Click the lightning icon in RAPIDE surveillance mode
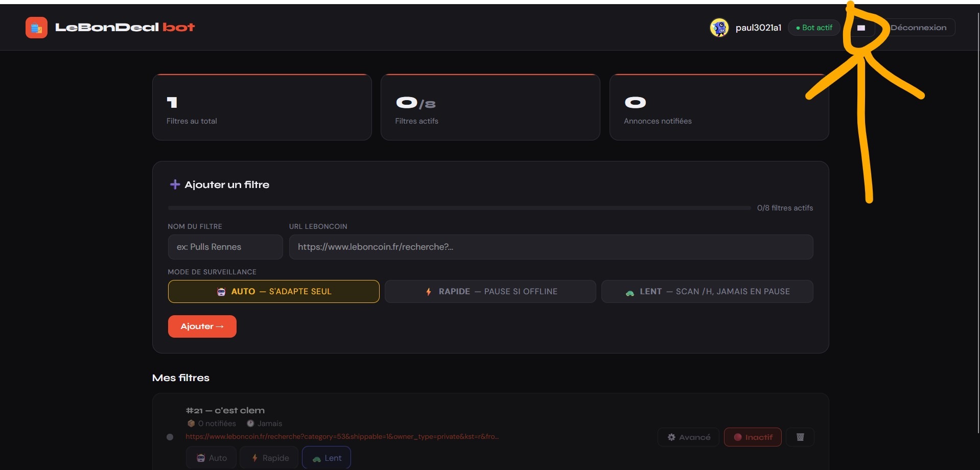 (428, 292)
